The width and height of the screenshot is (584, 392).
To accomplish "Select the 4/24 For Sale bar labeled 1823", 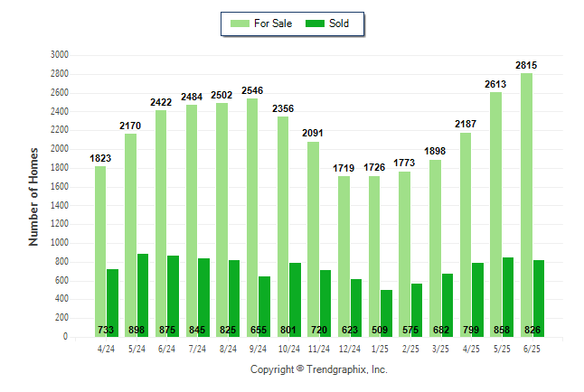I will coord(100,251).
